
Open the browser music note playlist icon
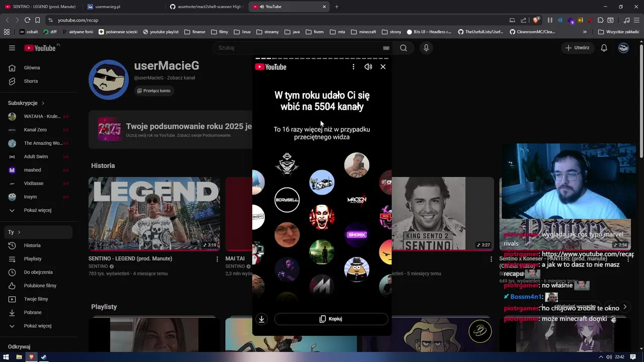[626, 20]
